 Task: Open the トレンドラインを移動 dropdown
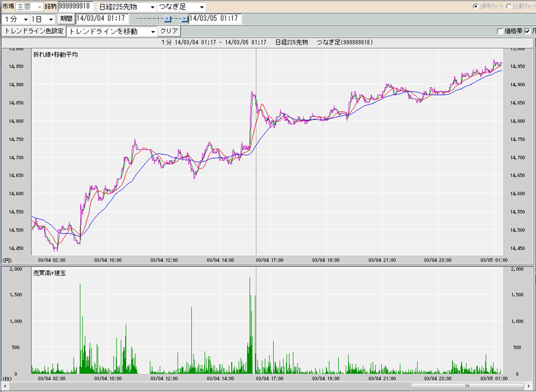click(x=112, y=32)
